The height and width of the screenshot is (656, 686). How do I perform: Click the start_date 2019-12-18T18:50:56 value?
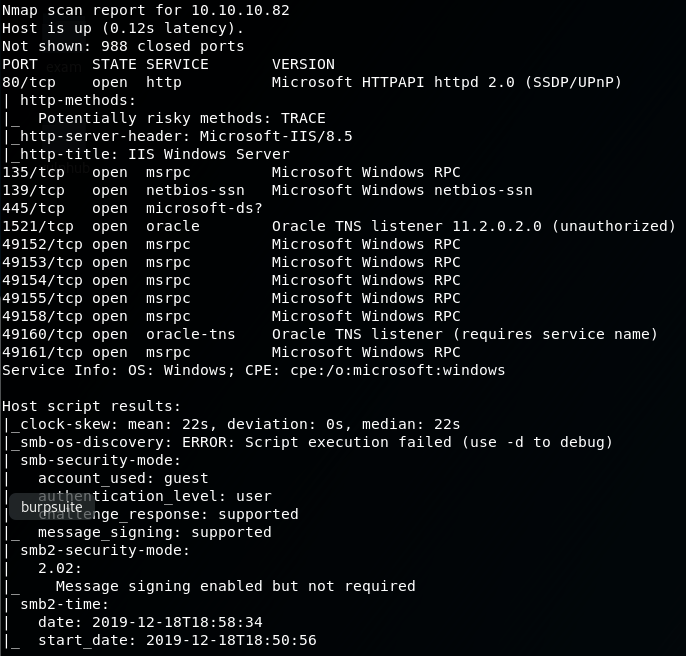click(231, 640)
